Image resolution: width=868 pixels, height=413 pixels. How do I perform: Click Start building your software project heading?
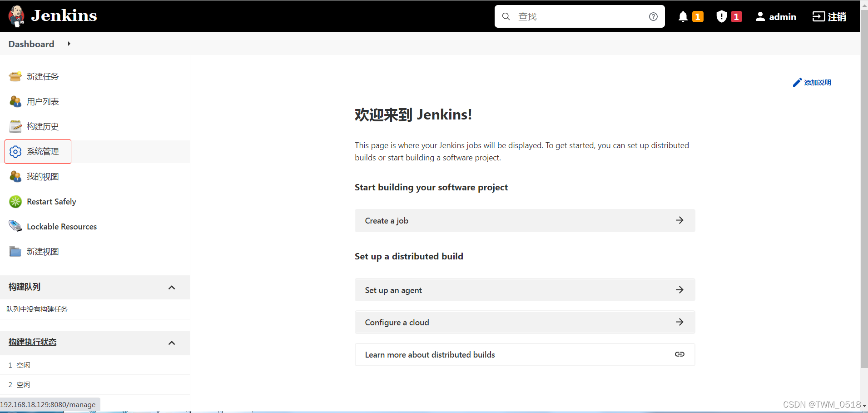[x=431, y=187]
